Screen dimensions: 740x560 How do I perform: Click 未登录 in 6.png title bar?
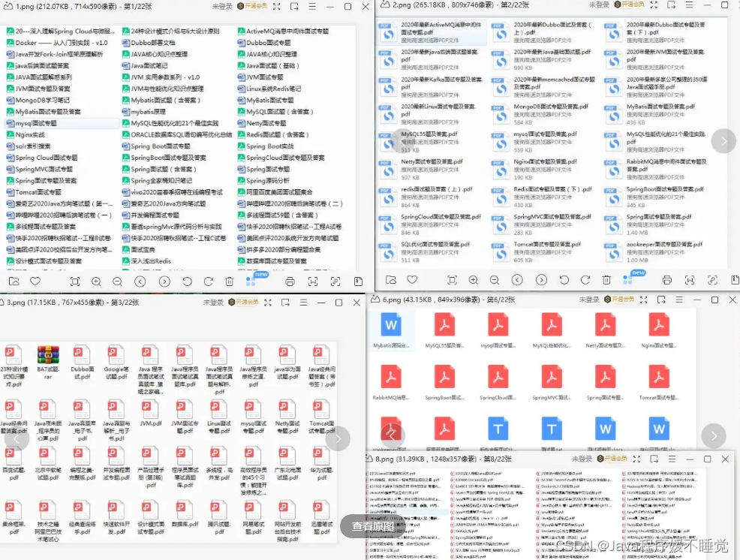(589, 300)
